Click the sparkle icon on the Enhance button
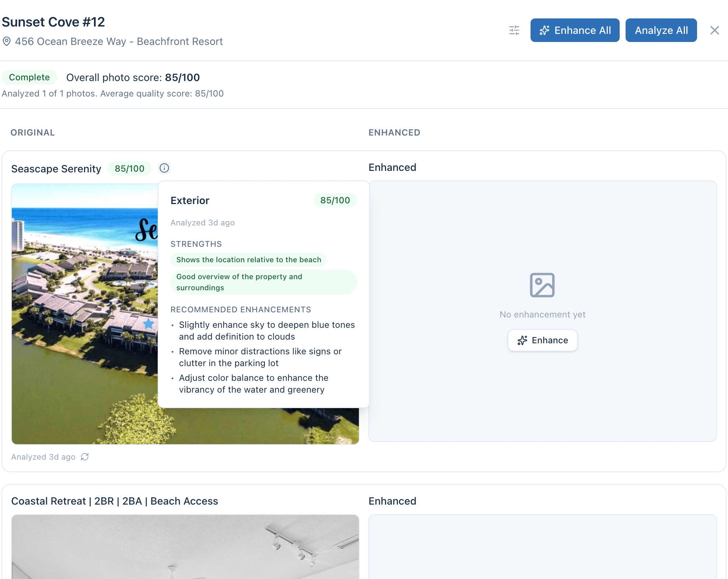The image size is (728, 579). point(523,340)
